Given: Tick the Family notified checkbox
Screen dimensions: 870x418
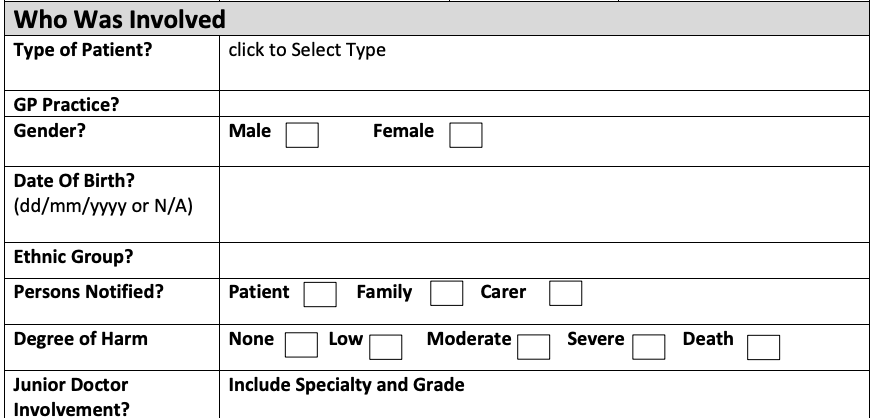Looking at the screenshot, I should (446, 294).
